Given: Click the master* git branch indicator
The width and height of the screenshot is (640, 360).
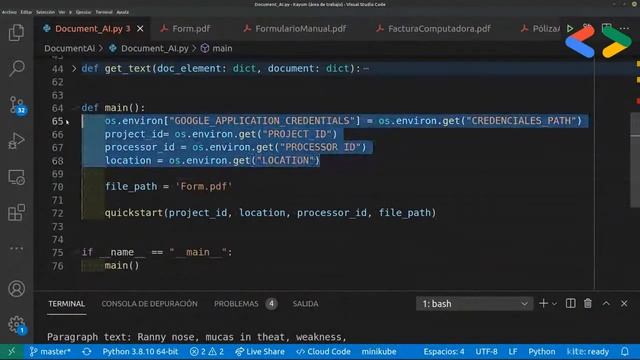Looking at the screenshot, I should point(50,351).
